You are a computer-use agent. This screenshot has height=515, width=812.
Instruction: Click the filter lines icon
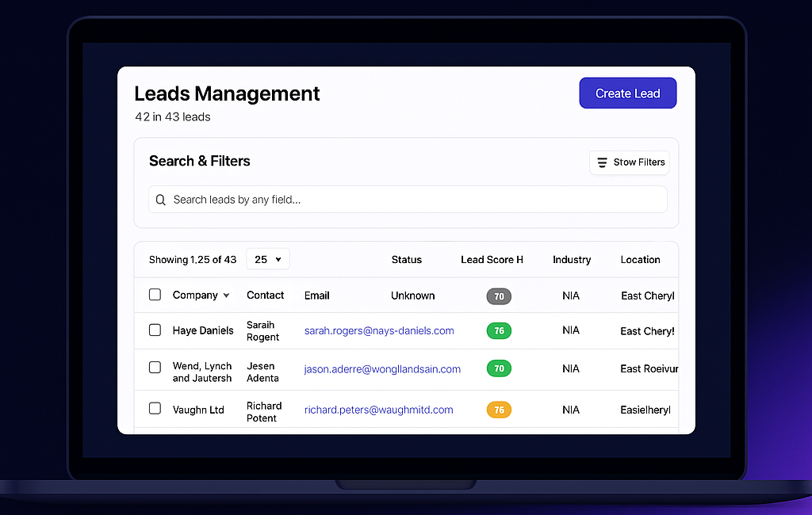[x=603, y=162]
